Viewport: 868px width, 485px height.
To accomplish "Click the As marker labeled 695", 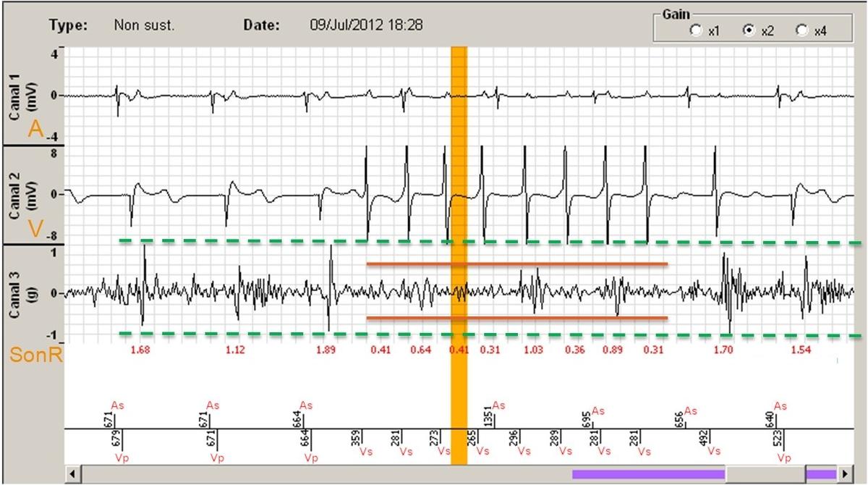I will pos(597,410).
